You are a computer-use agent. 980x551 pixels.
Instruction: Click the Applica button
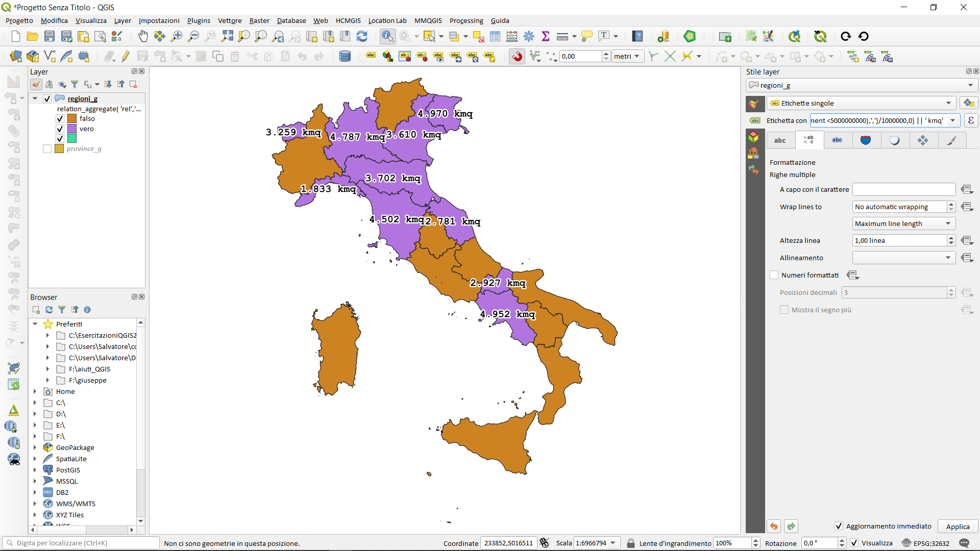coord(958,527)
